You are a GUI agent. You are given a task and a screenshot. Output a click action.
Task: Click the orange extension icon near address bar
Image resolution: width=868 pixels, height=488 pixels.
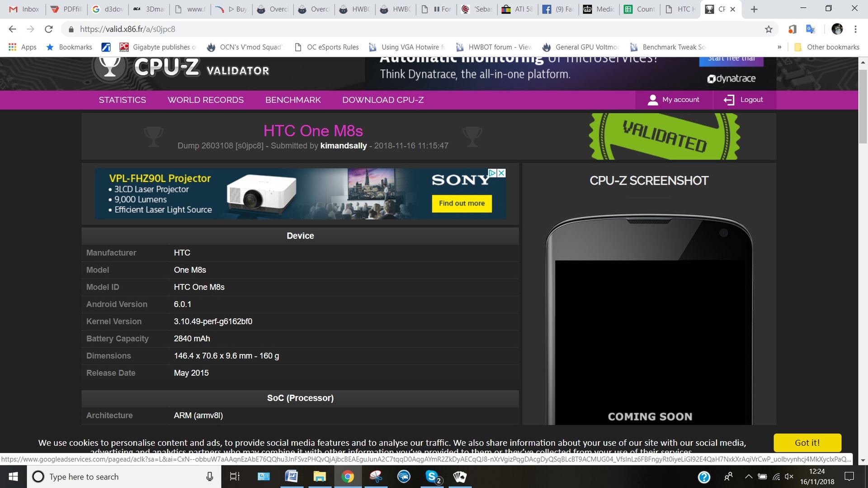[x=792, y=29]
